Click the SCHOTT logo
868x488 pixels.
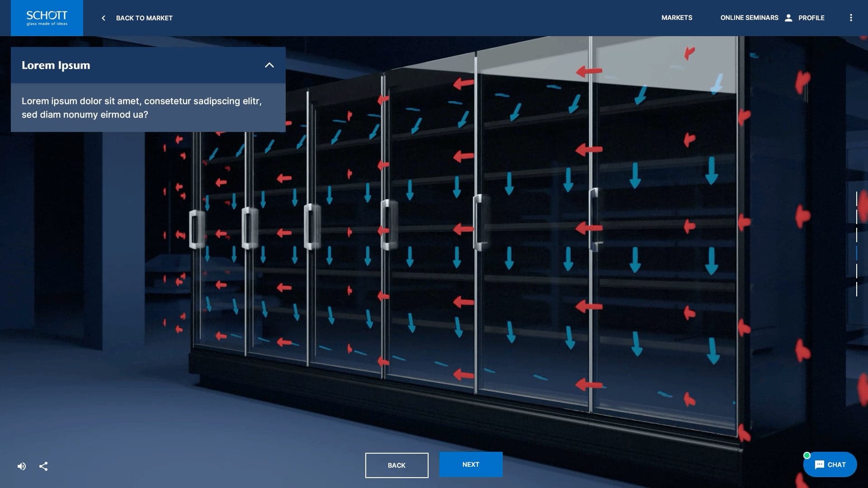[47, 18]
